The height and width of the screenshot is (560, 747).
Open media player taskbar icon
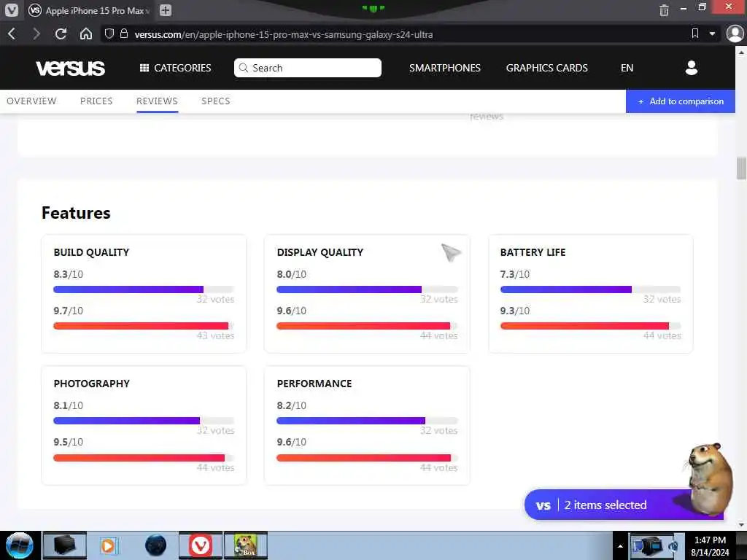click(x=108, y=545)
